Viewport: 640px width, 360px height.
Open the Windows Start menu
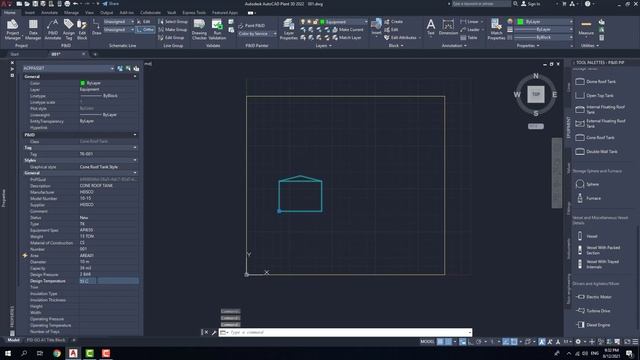pyautogui.click(x=8, y=353)
